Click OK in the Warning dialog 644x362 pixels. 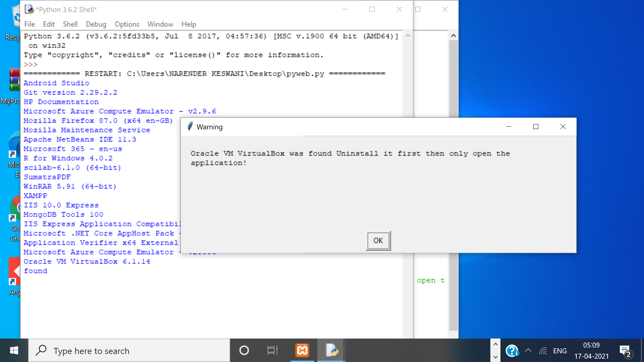[378, 241]
